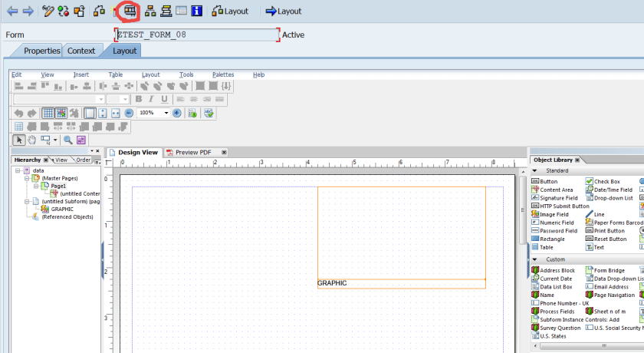Click the Form name input field
Image resolution: width=644 pixels, height=353 pixels.
(x=196, y=35)
